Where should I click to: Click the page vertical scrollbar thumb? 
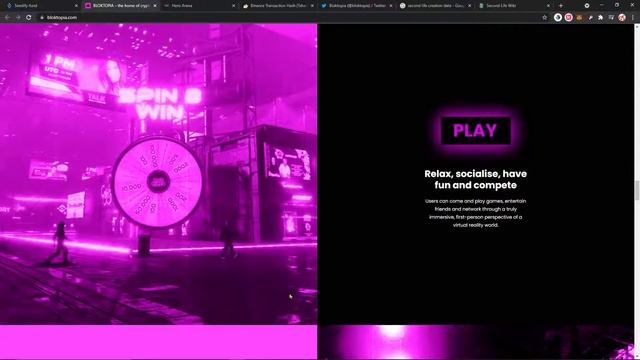point(637,190)
